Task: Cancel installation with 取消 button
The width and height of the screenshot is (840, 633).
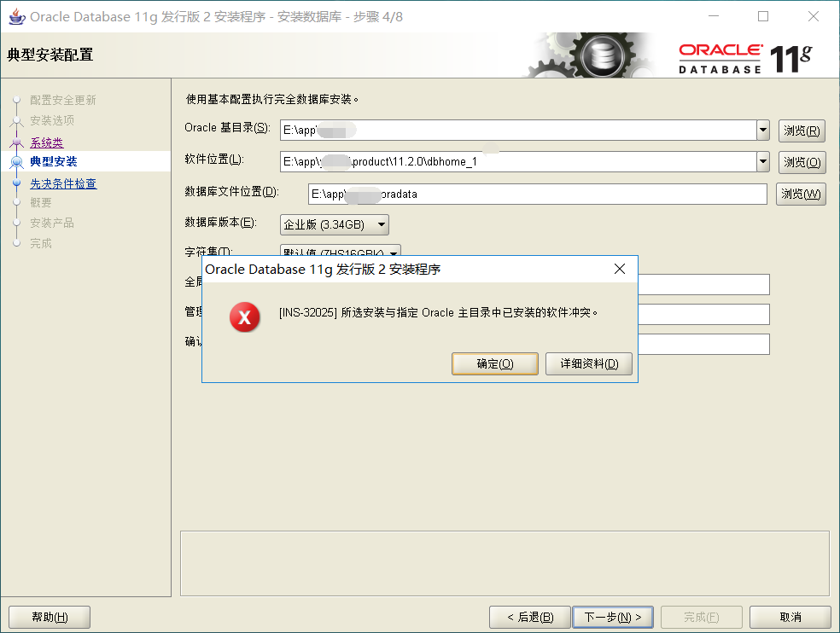Action: [790, 617]
